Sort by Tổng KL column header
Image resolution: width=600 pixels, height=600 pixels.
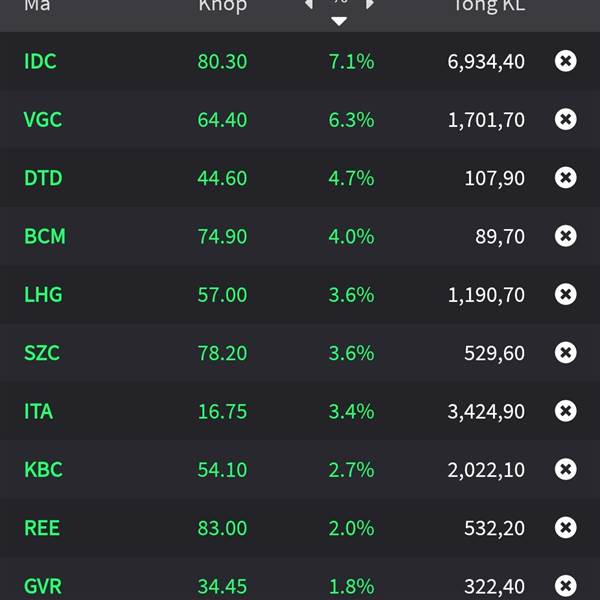point(489,6)
